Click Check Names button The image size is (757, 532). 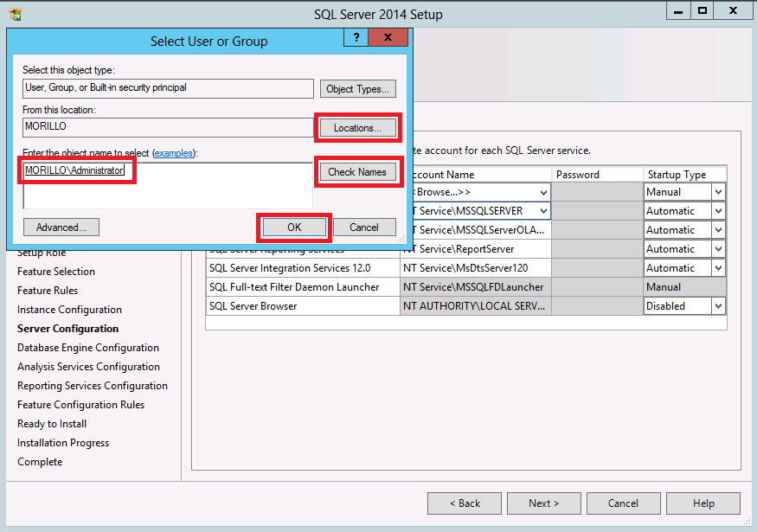pyautogui.click(x=358, y=172)
